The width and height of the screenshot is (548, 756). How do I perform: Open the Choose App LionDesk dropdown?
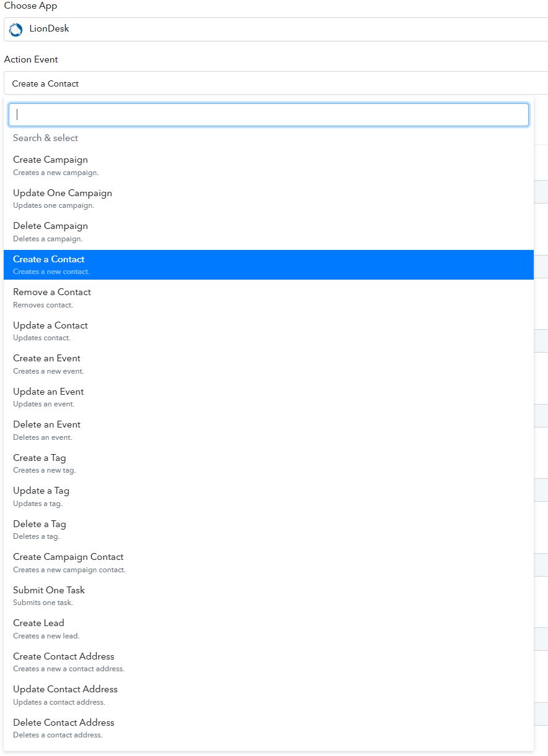276,29
